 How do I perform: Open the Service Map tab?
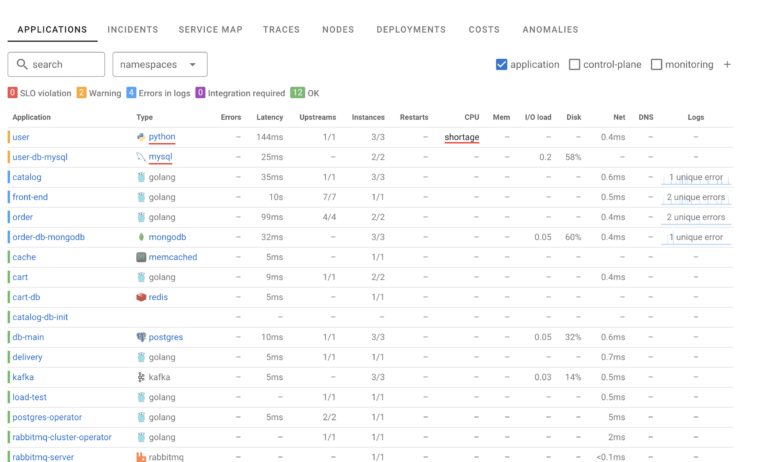coord(210,30)
